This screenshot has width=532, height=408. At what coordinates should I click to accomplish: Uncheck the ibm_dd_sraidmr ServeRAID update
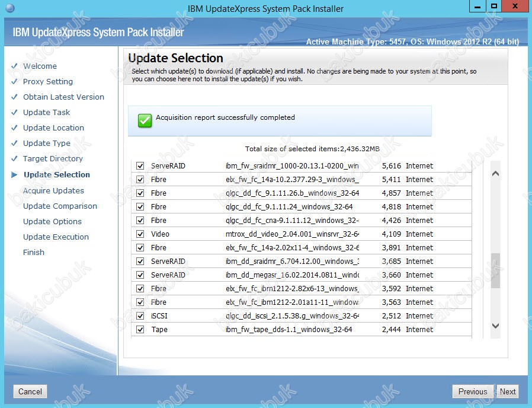click(x=140, y=262)
